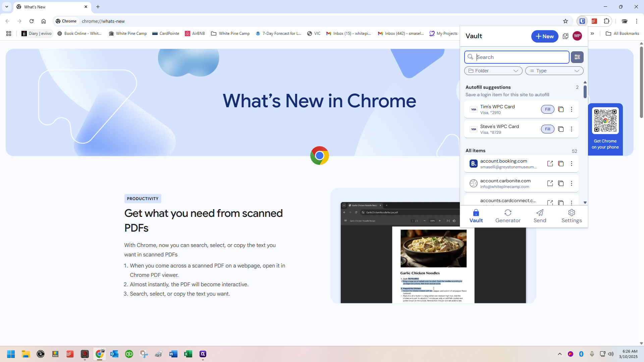
Task: Open the 7-Day Forecast bookmark
Action: coord(278,34)
